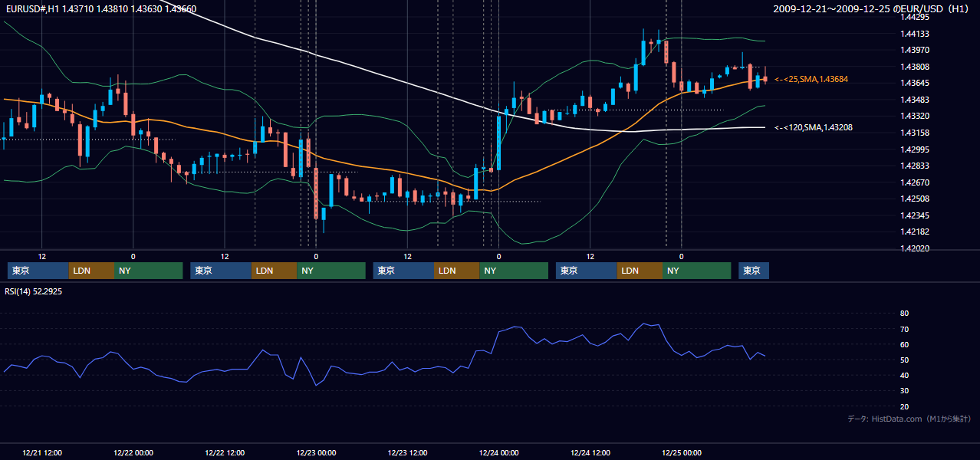
Task: Click the 1.42020 price axis label
Action: [915, 248]
